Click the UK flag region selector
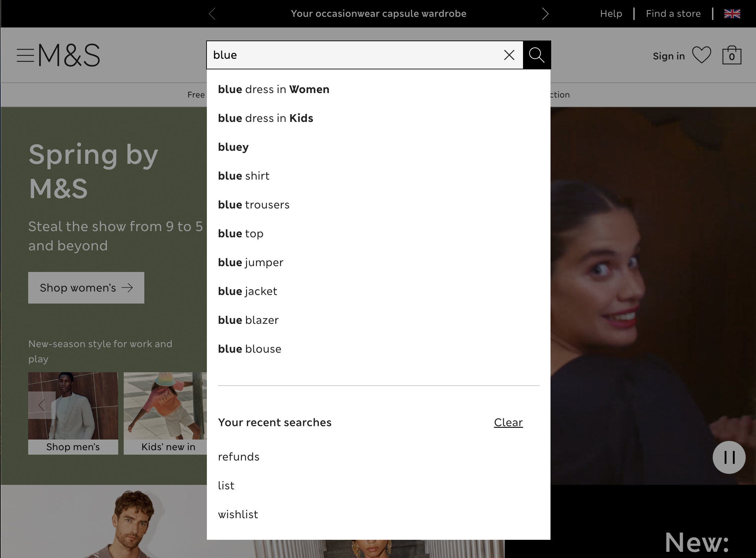This screenshot has height=558, width=756. [732, 14]
